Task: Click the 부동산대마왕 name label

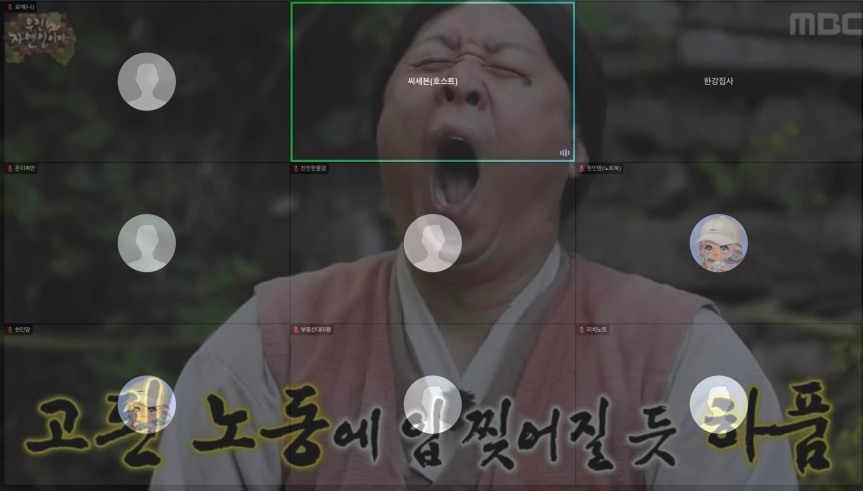Action: click(316, 330)
